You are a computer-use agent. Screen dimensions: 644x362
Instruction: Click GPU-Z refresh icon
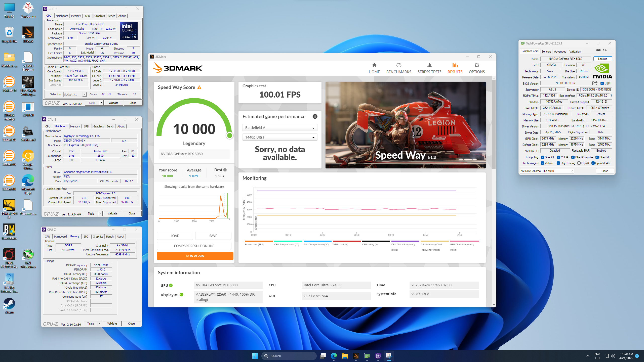605,50
